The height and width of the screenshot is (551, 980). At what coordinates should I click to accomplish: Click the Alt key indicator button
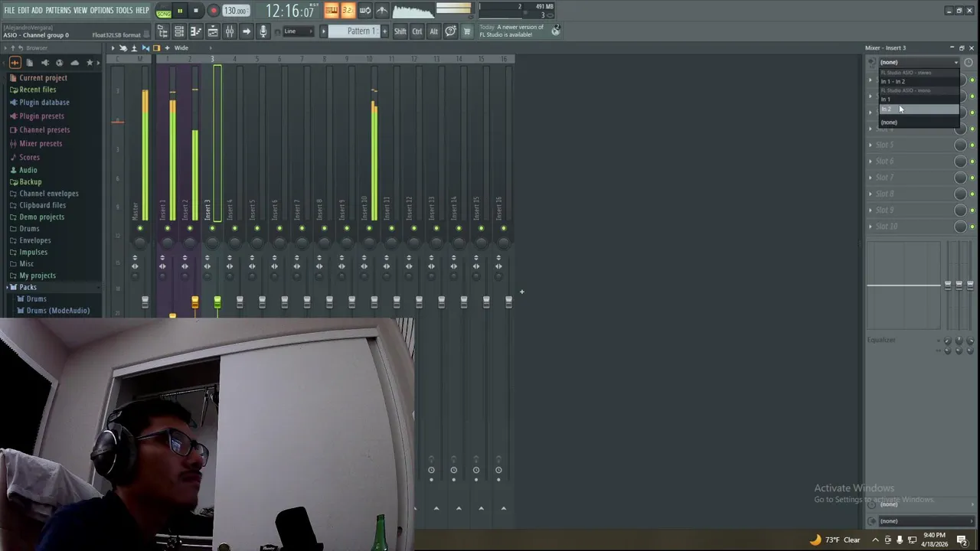point(433,31)
